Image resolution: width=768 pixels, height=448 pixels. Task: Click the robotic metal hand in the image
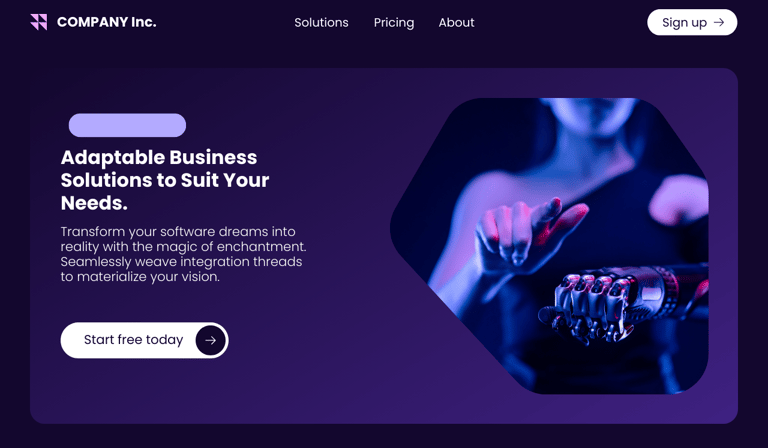pyautogui.click(x=607, y=306)
